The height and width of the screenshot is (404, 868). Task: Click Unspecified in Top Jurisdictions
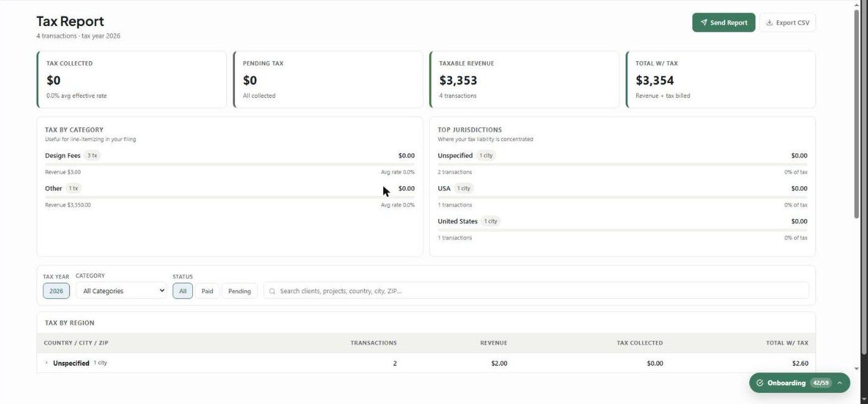pyautogui.click(x=455, y=156)
